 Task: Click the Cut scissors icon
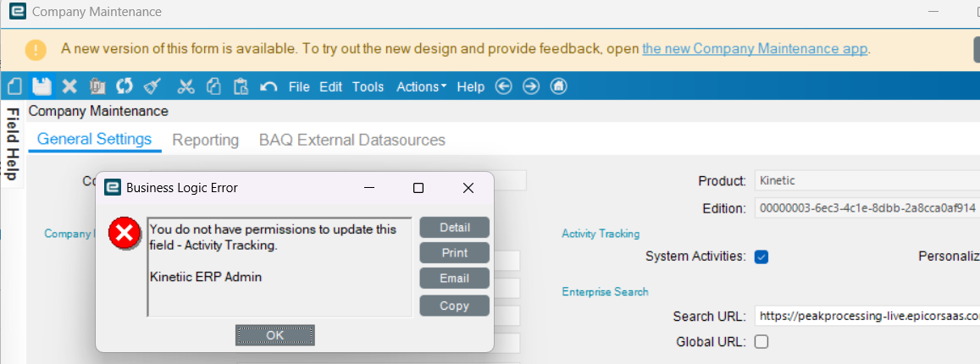point(186,86)
